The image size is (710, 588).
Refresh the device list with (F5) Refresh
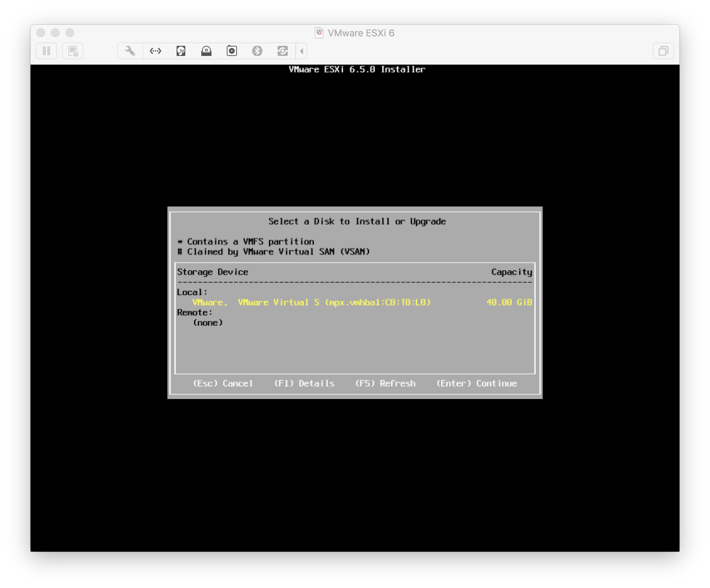coord(386,383)
